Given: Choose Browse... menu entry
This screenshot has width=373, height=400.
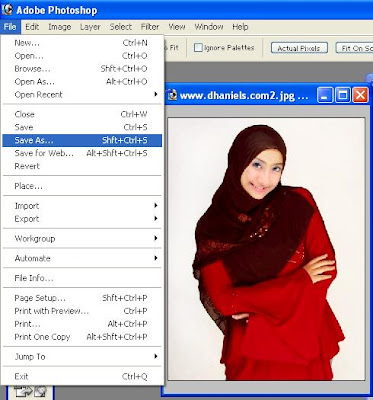Looking at the screenshot, I should [x=82, y=69].
